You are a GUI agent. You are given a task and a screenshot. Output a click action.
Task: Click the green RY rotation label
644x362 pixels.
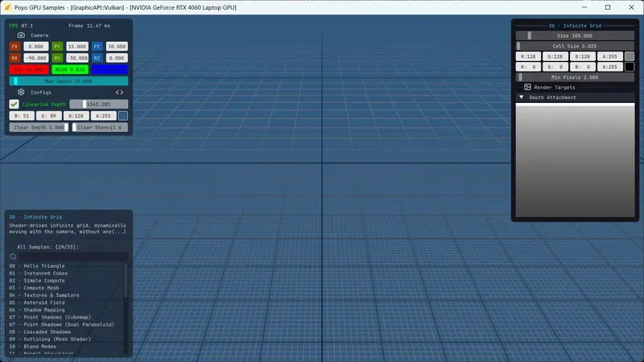point(57,58)
